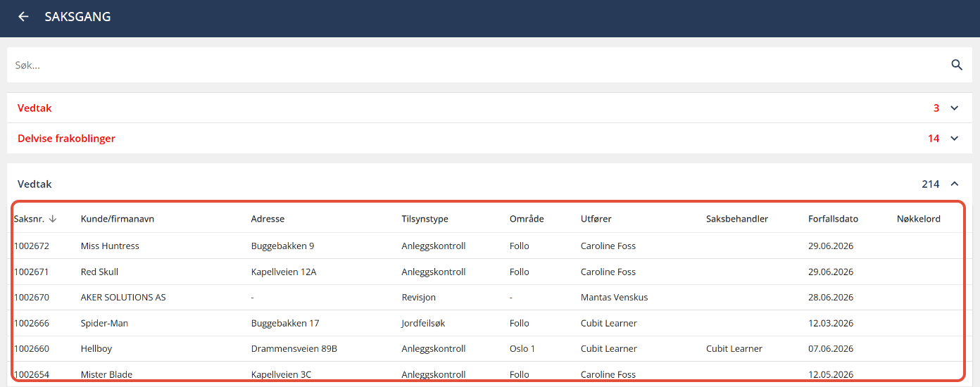Click the red count 3
Image resolution: width=980 pixels, height=387 pixels.
[x=936, y=108]
